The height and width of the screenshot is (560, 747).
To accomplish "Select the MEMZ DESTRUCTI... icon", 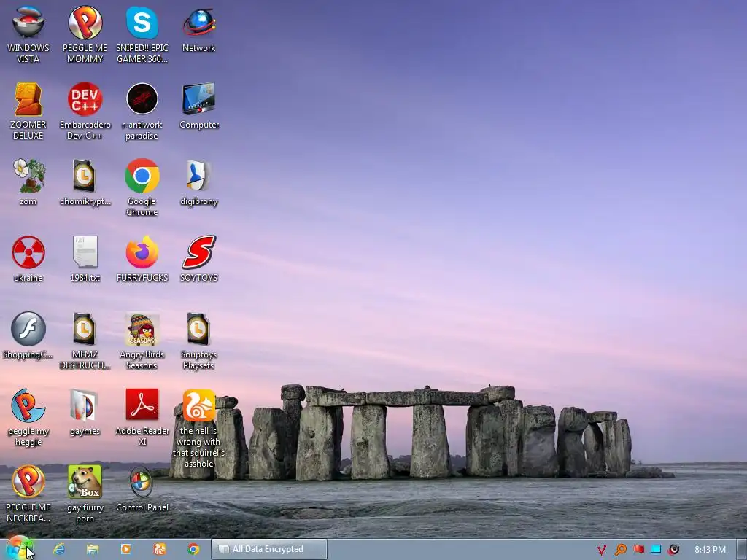I will [85, 341].
